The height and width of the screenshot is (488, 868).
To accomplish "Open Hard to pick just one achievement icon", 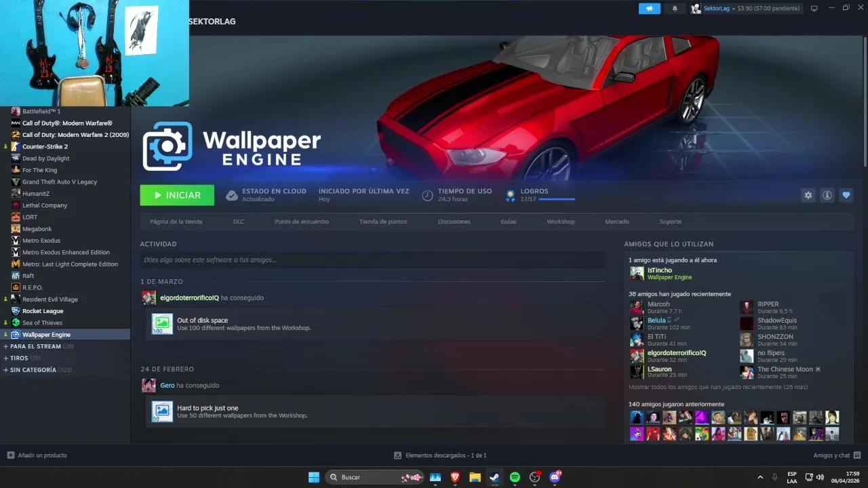I will pyautogui.click(x=162, y=411).
